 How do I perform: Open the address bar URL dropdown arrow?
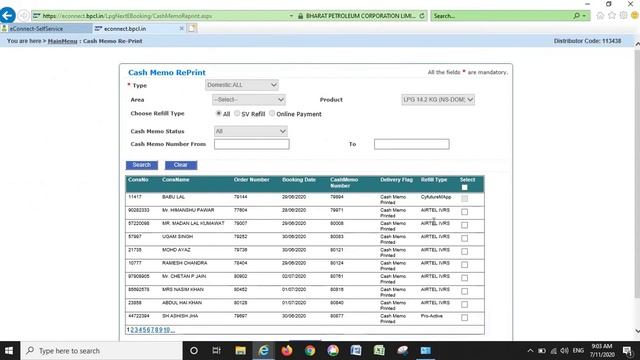pyautogui.click(x=291, y=16)
